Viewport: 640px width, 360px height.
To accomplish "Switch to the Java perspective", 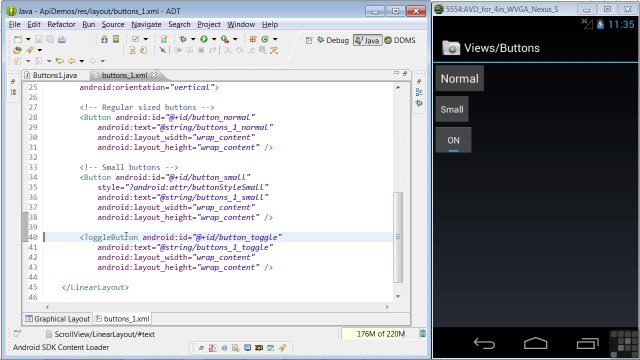I will click(x=367, y=40).
